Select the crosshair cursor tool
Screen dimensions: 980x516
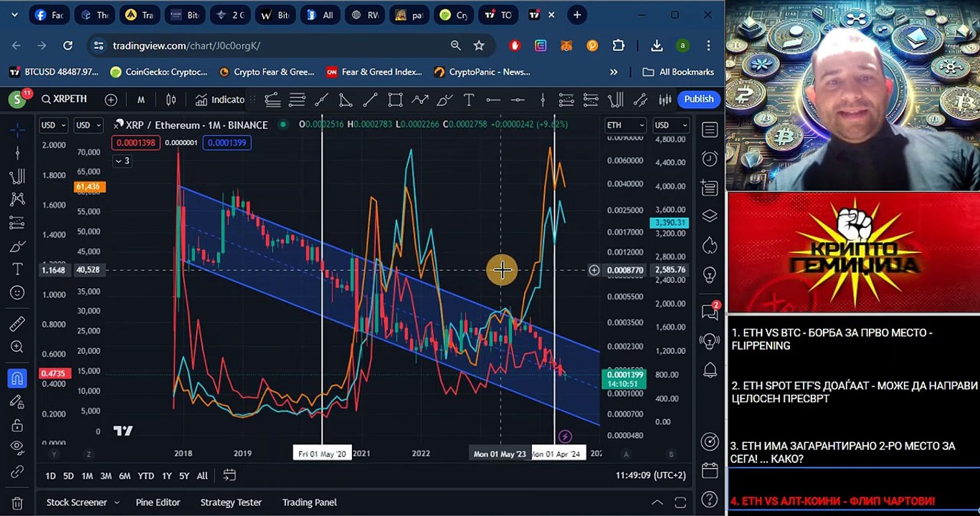pos(18,130)
